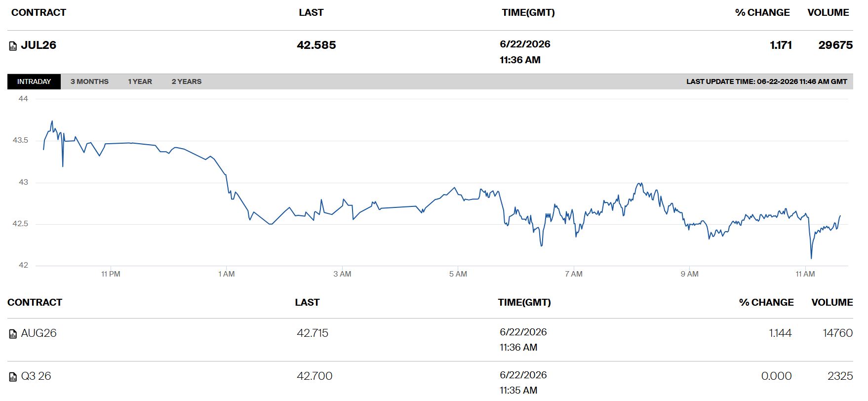Open the JUL26 contract
The image size is (868, 401).
[x=39, y=45]
